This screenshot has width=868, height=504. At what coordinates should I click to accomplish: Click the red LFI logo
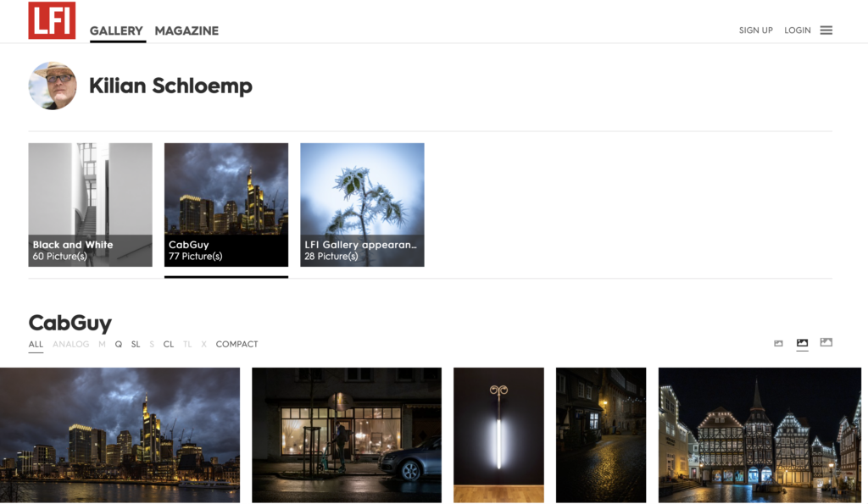coord(52,20)
